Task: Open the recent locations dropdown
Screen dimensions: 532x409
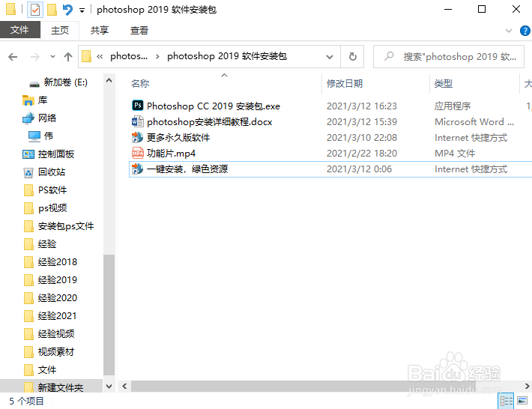Action: click(x=52, y=57)
